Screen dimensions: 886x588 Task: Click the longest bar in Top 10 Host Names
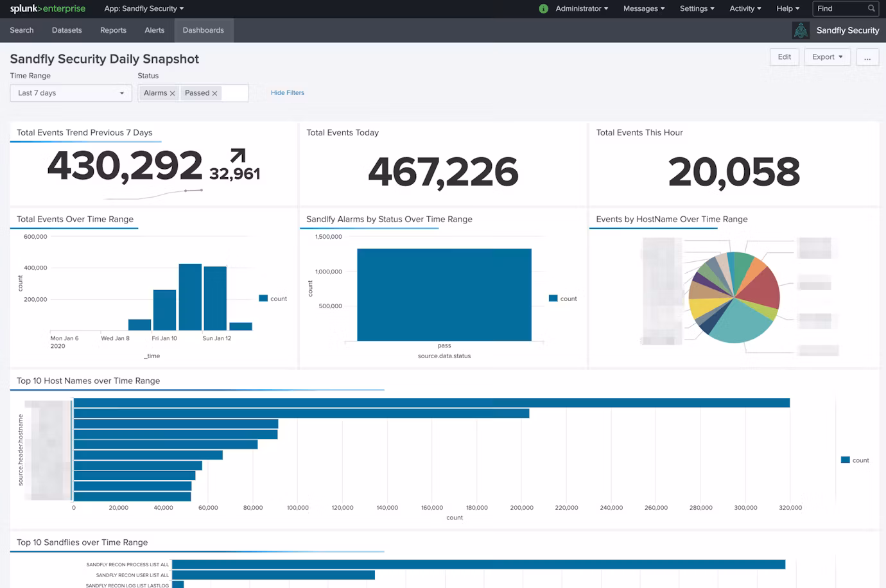point(431,402)
